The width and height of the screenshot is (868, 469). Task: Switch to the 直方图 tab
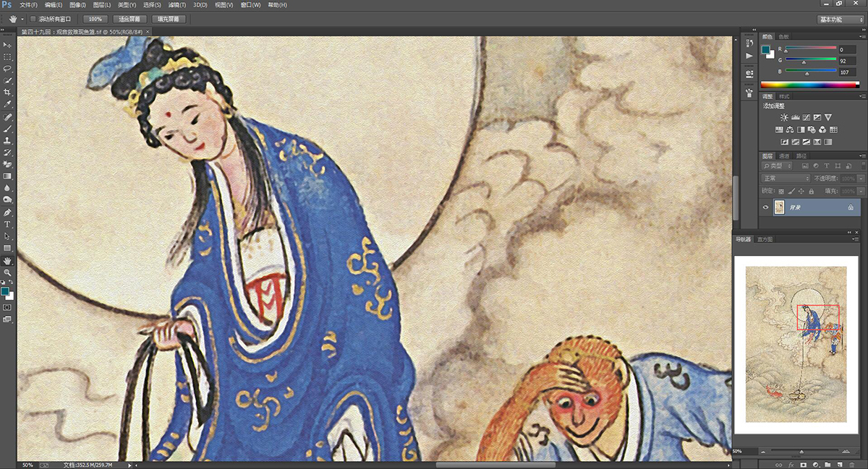pyautogui.click(x=765, y=238)
